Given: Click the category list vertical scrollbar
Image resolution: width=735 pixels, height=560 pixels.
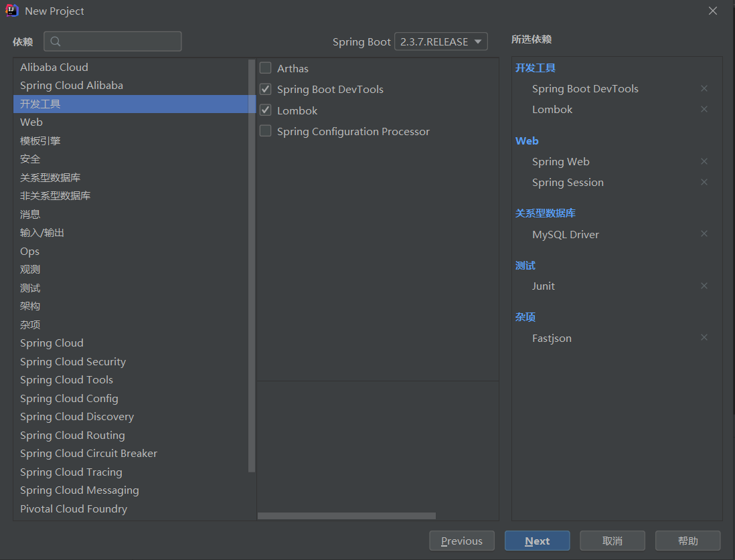Looking at the screenshot, I should [x=252, y=265].
